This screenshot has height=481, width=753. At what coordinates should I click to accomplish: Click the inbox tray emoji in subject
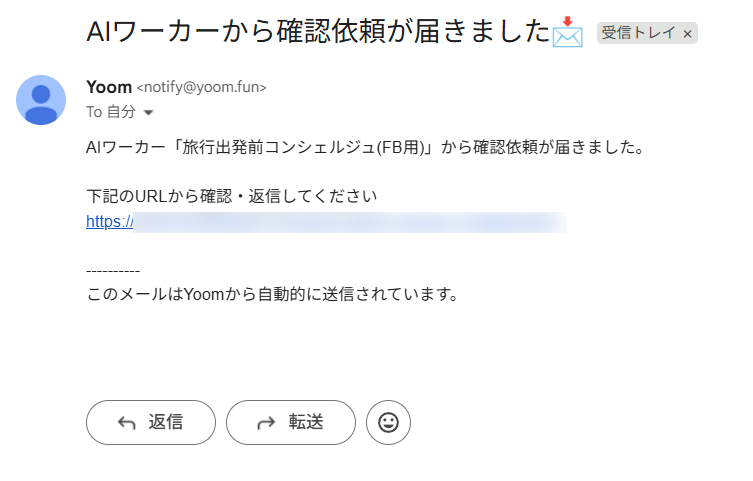567,32
